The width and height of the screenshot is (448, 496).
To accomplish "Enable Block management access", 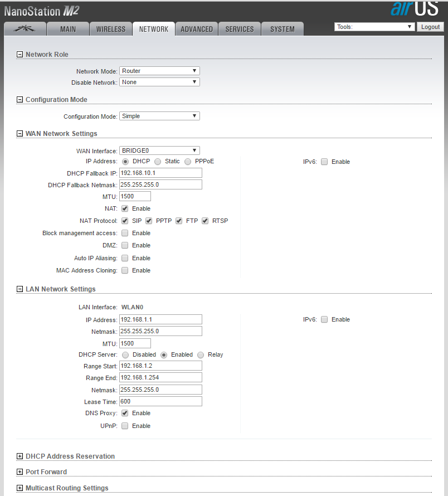I will [125, 233].
